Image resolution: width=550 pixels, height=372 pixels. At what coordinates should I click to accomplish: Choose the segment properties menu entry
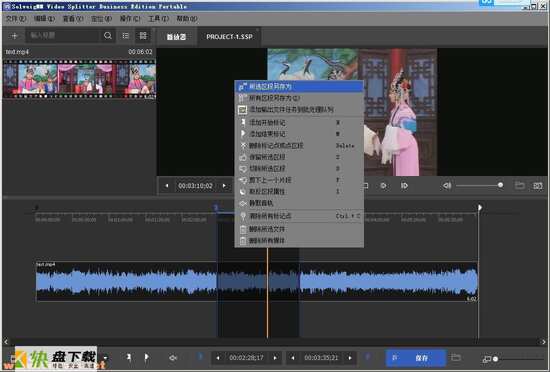tap(299, 192)
